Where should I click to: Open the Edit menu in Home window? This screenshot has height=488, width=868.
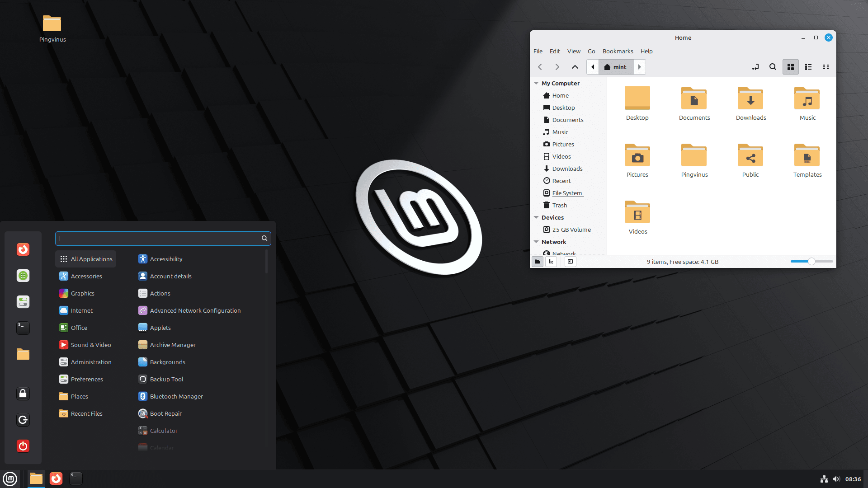point(555,51)
